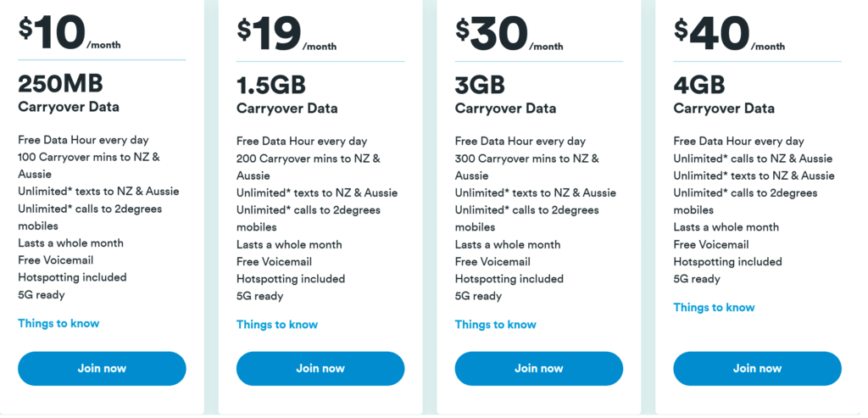Screen dimensions: 868x418
Task: Select Join now under the 3GB plan
Action: pos(538,368)
